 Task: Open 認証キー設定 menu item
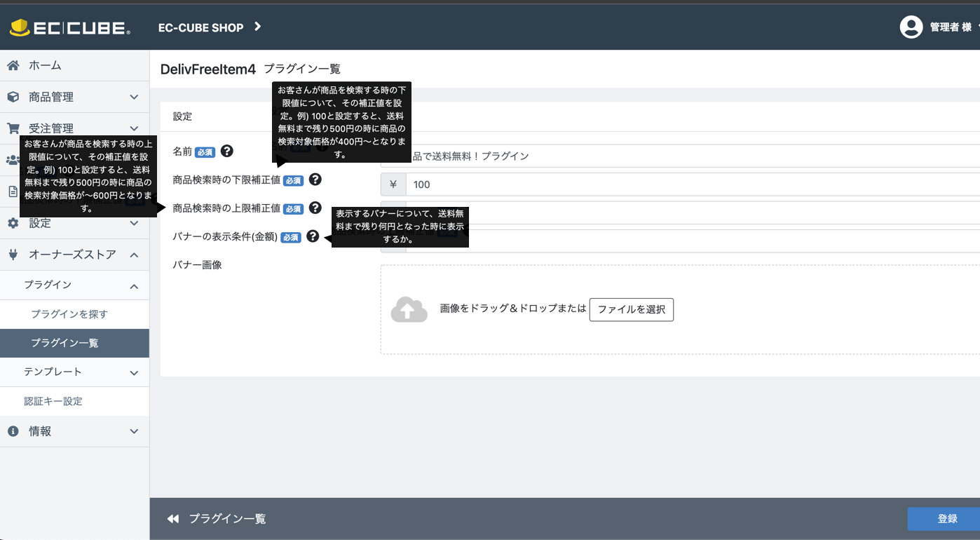53,401
